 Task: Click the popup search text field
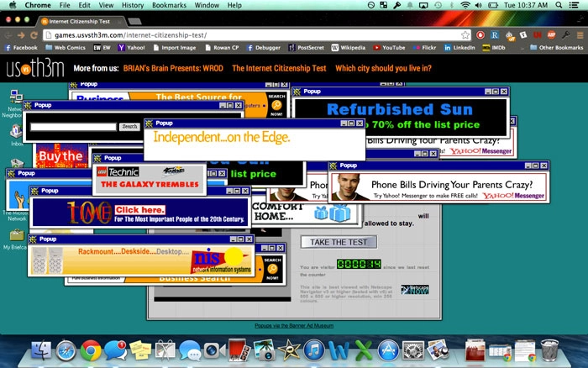tap(73, 127)
